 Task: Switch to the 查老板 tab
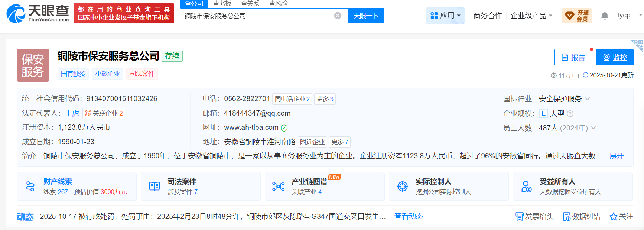click(x=222, y=4)
